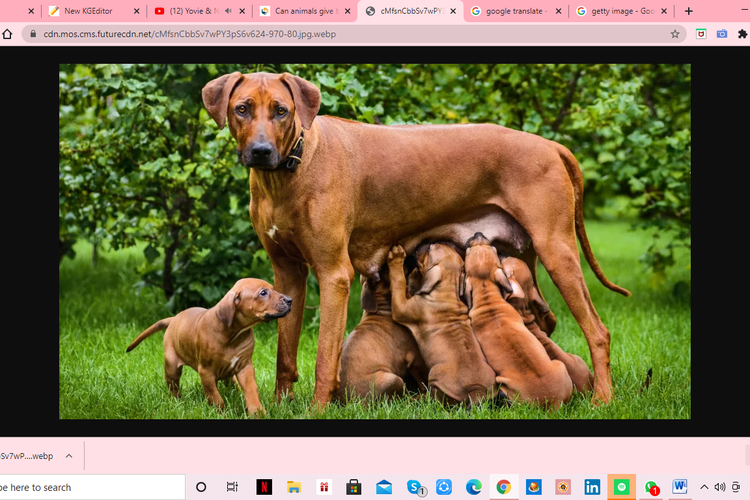Expand the downloaded webp file options chevron

point(69,456)
